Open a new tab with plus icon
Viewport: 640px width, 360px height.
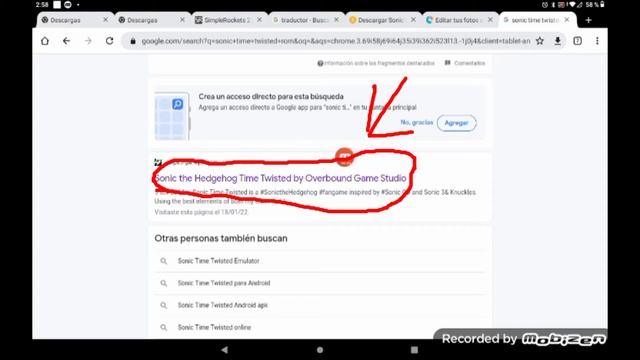[x=588, y=20]
